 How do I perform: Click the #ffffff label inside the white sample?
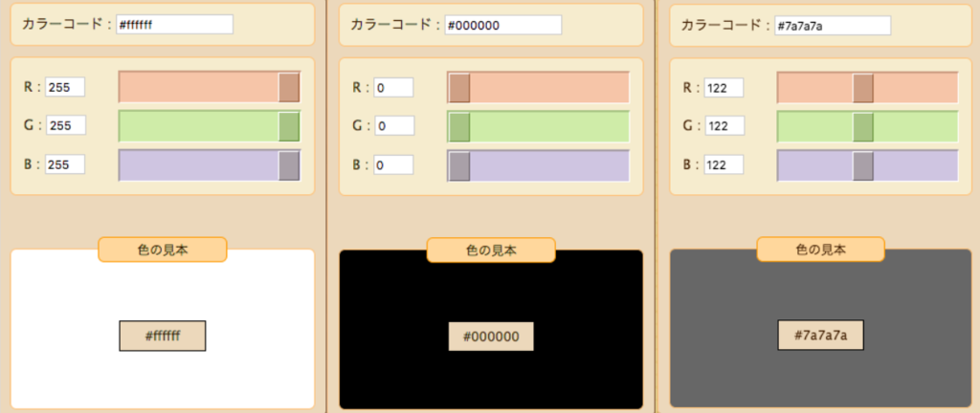pos(163,336)
